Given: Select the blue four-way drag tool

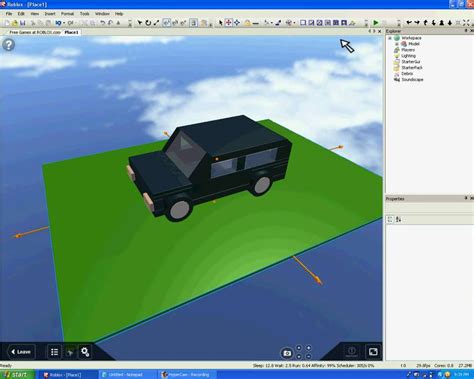Looking at the screenshot, I should [237, 23].
